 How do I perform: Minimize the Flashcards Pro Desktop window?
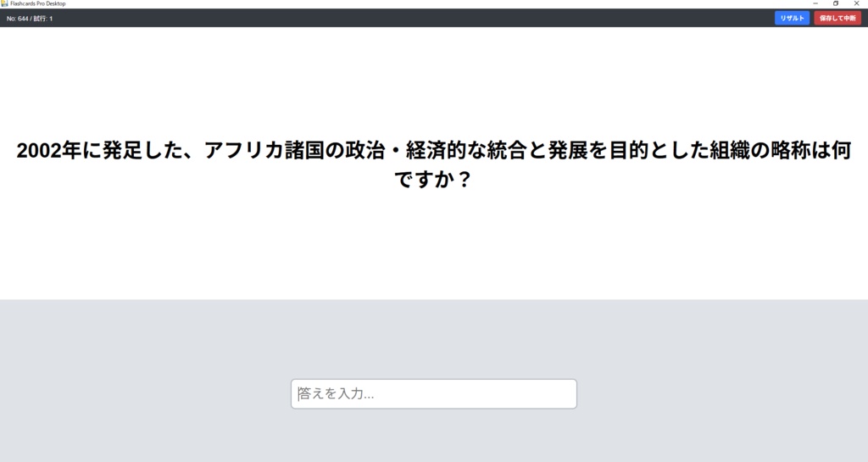815,3
